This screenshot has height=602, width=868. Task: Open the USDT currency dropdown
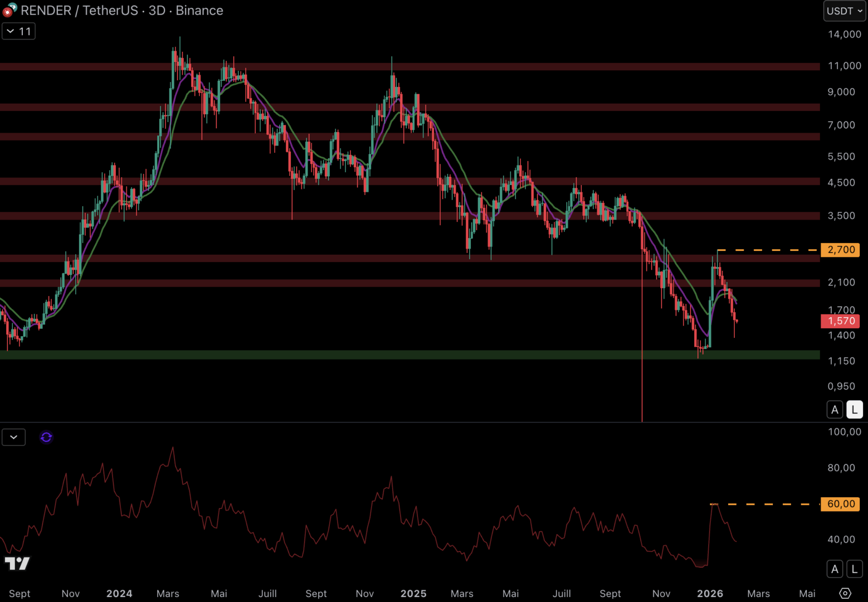(x=845, y=11)
